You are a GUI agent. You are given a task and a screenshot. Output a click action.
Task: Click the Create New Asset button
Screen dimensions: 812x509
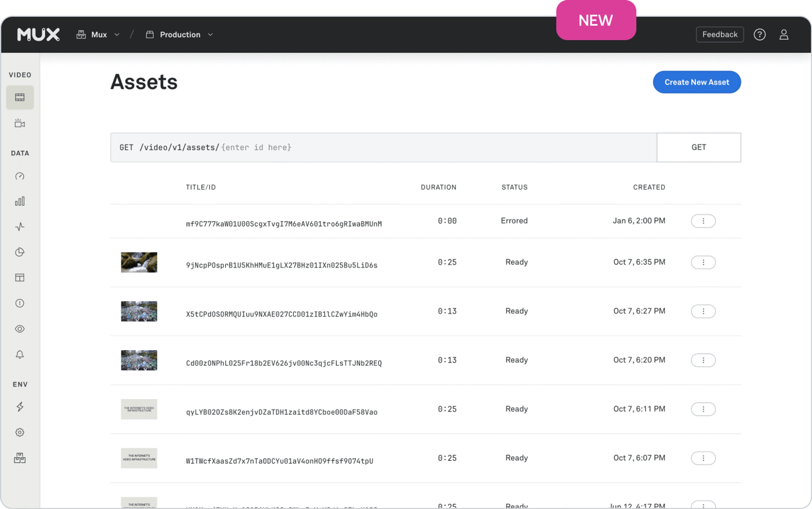697,82
